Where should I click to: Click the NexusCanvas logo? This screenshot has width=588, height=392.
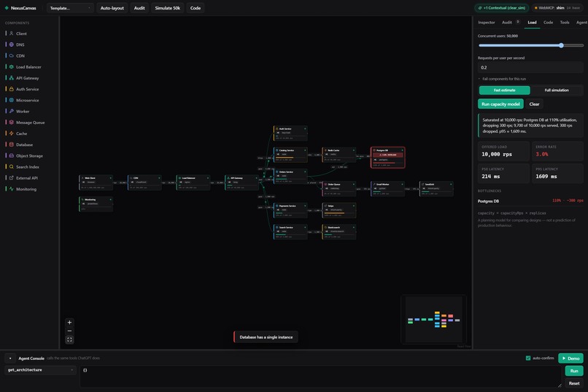(20, 8)
